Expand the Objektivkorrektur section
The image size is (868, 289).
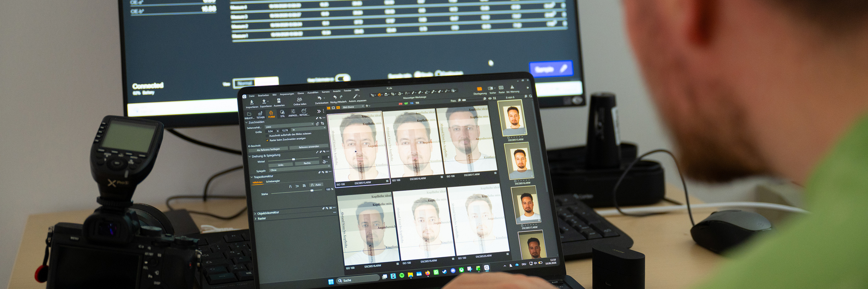click(x=255, y=213)
